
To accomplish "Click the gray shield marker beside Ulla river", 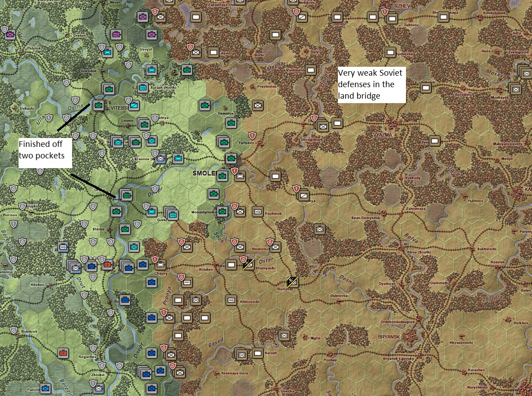I will (49, 118).
